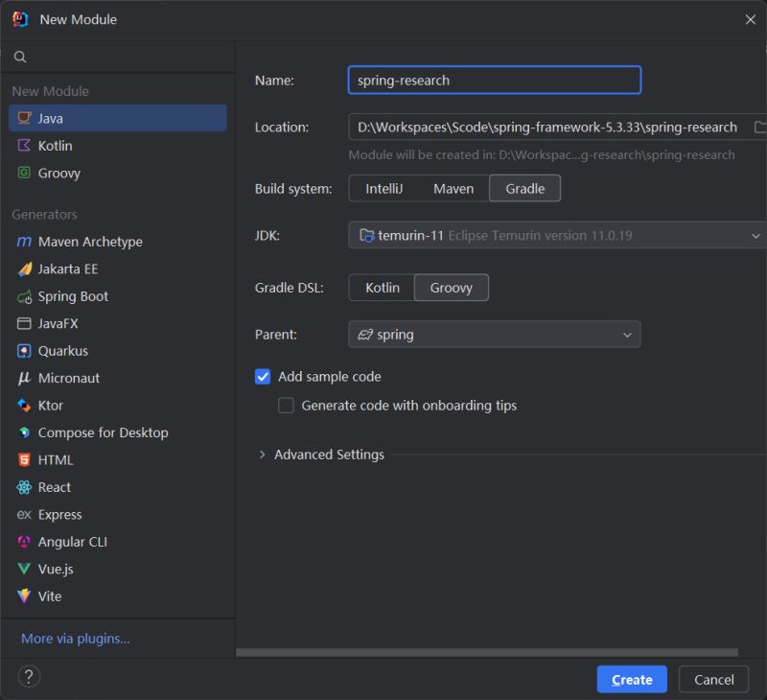This screenshot has height=700, width=767.
Task: Click the Angular CLI icon
Action: coord(24,542)
